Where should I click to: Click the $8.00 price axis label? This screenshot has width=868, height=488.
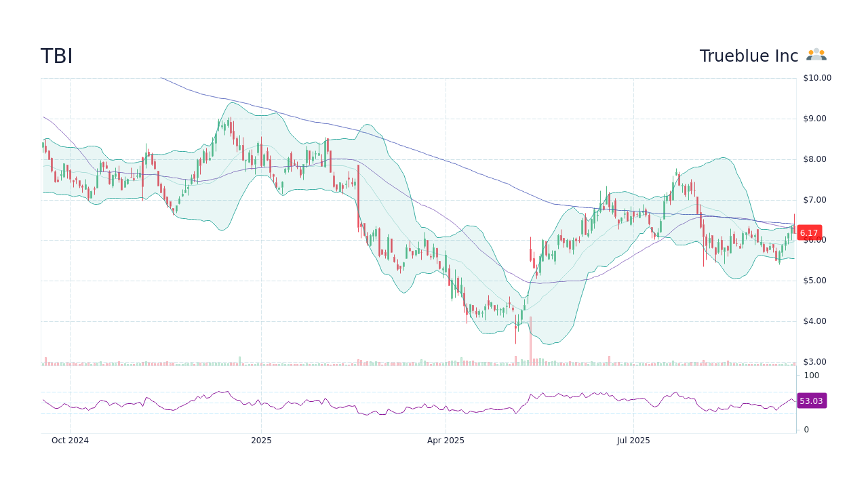pos(815,159)
